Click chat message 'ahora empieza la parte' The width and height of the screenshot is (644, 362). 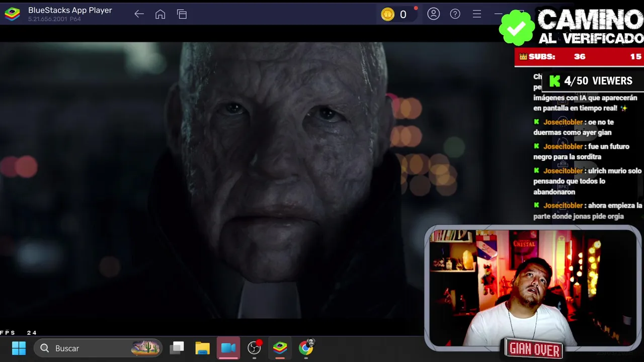click(x=587, y=211)
